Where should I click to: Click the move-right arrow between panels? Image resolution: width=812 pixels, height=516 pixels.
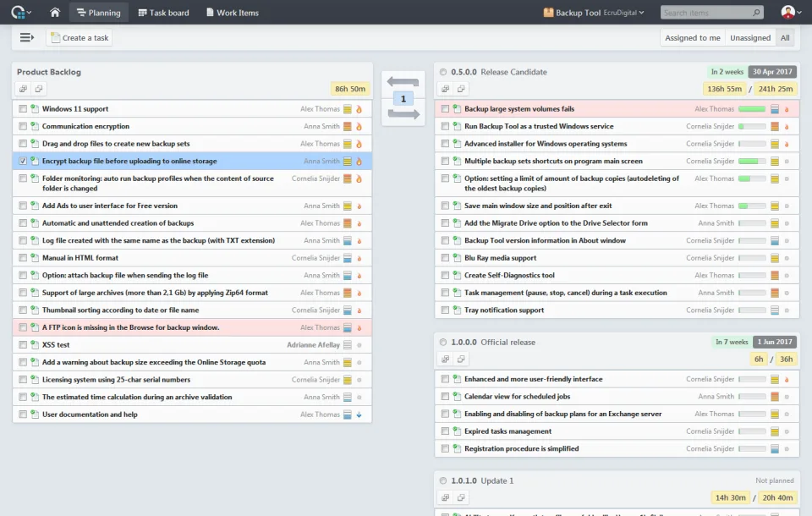pos(403,114)
